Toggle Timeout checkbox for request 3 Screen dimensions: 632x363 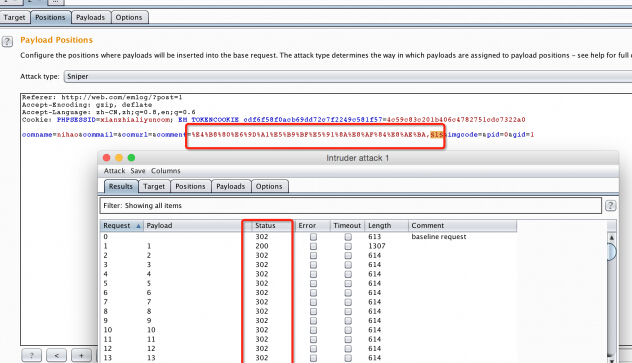pyautogui.click(x=348, y=265)
